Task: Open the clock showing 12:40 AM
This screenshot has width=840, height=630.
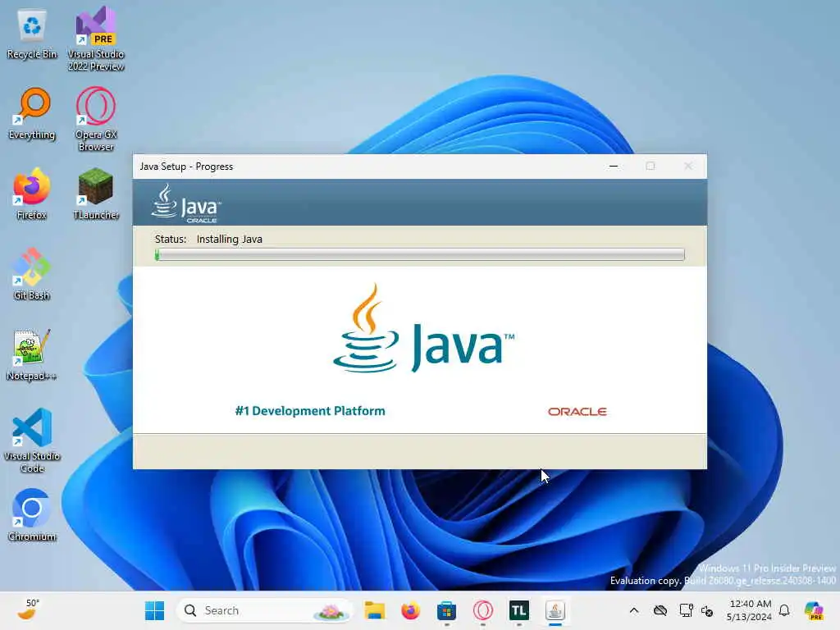Action: (x=750, y=610)
